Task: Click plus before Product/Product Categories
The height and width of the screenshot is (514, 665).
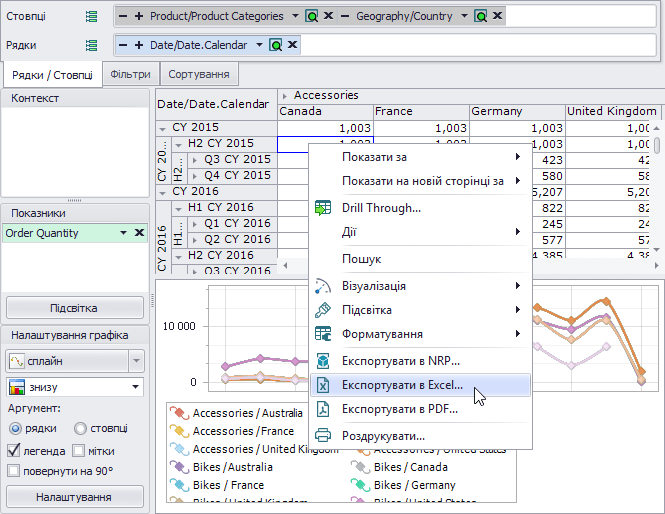Action: click(x=139, y=17)
